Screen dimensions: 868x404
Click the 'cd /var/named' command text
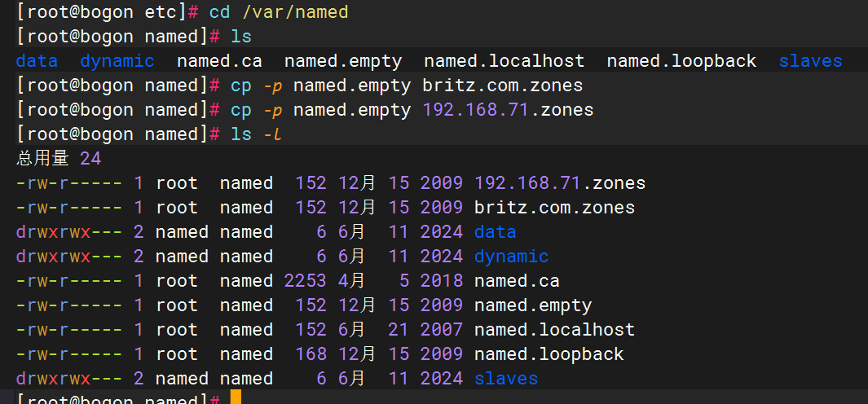coord(279,11)
